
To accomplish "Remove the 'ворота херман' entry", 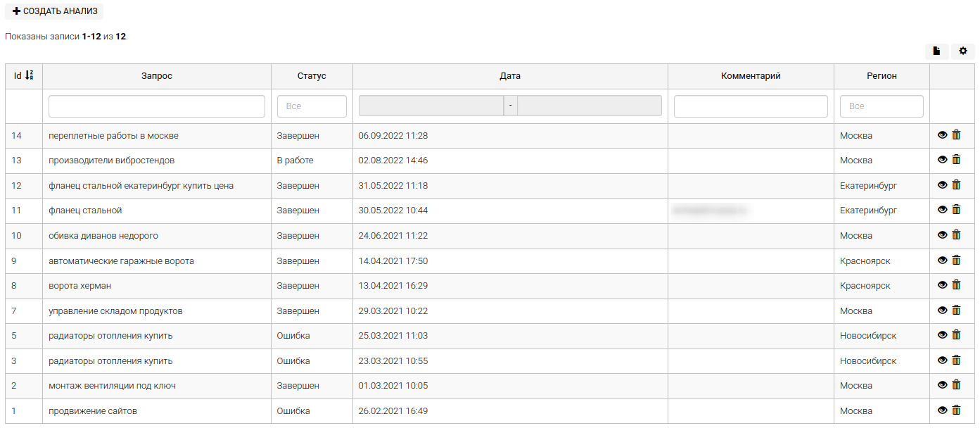I will coord(956,285).
